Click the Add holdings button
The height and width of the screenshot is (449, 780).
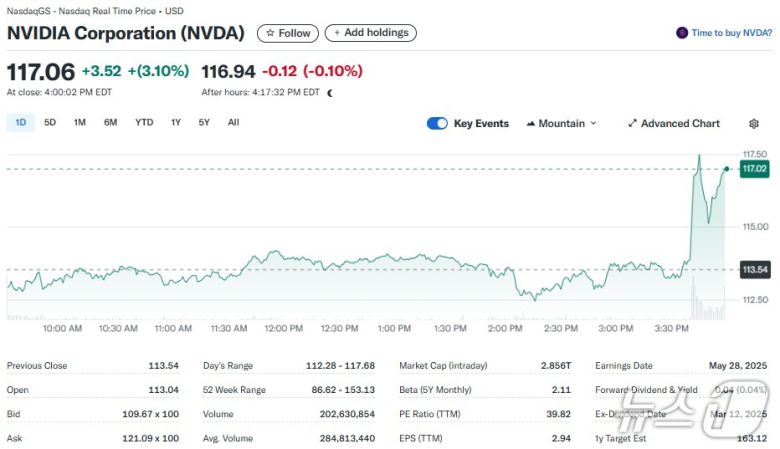tap(371, 33)
